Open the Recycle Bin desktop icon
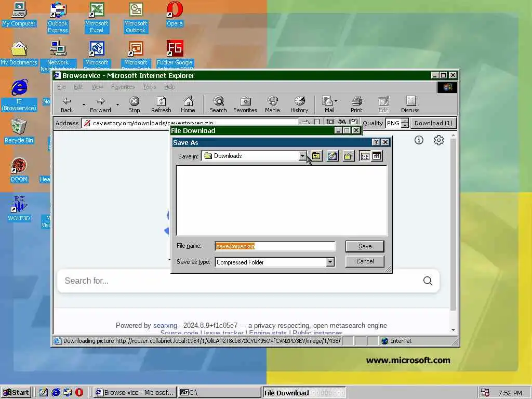 (19, 131)
